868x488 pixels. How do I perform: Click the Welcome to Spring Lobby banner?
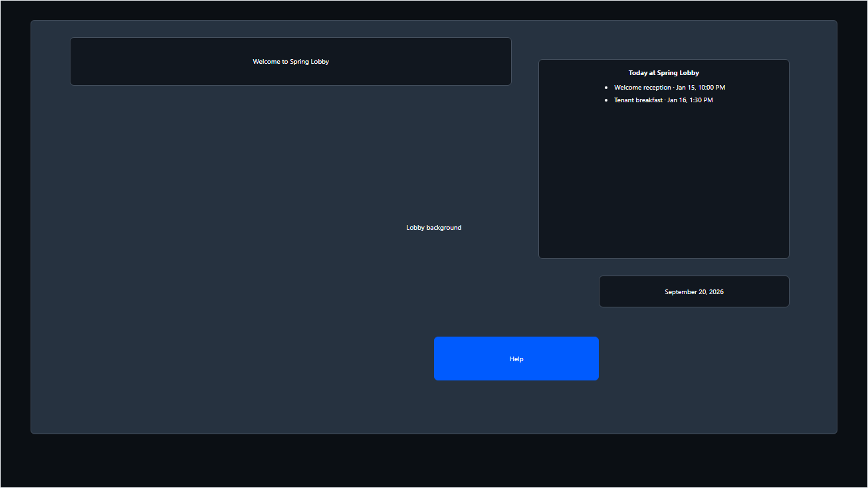[x=290, y=61]
